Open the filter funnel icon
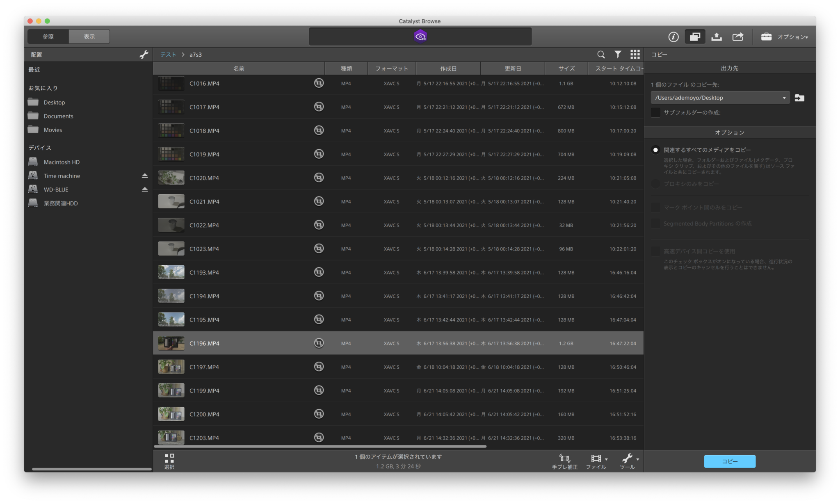This screenshot has width=840, height=504. 618,55
